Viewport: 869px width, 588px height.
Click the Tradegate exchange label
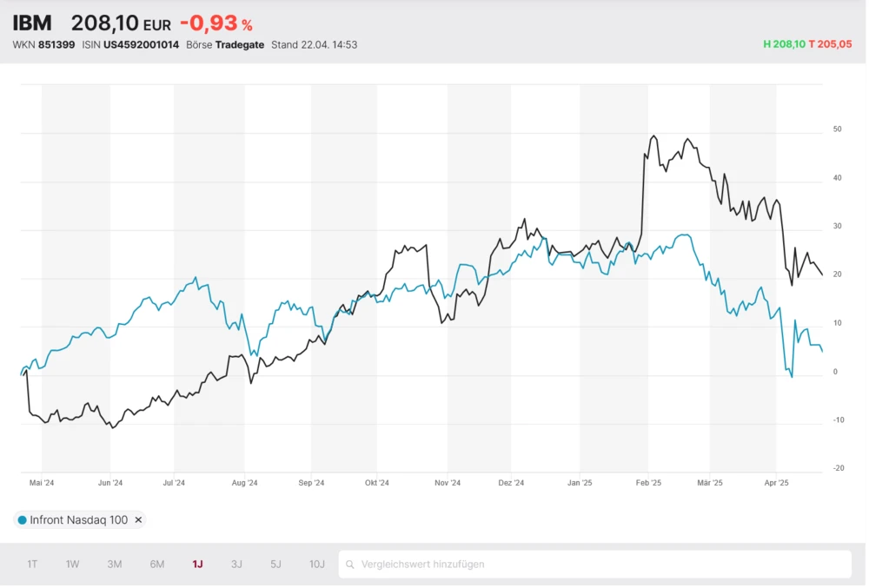pos(240,45)
